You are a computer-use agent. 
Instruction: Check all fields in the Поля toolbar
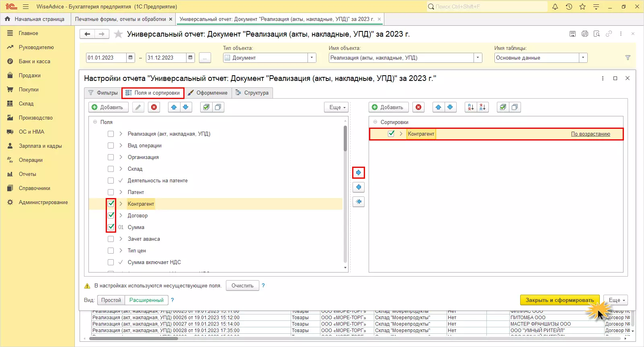click(x=206, y=107)
